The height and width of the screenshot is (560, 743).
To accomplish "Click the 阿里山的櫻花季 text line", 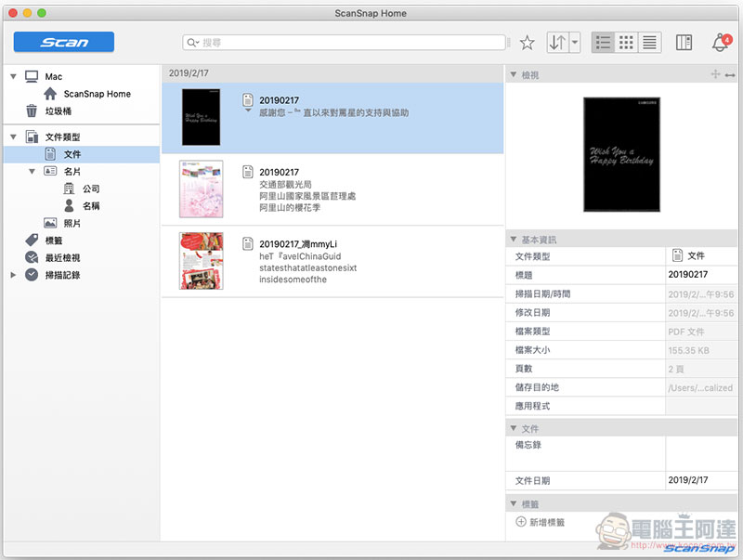I will click(290, 207).
